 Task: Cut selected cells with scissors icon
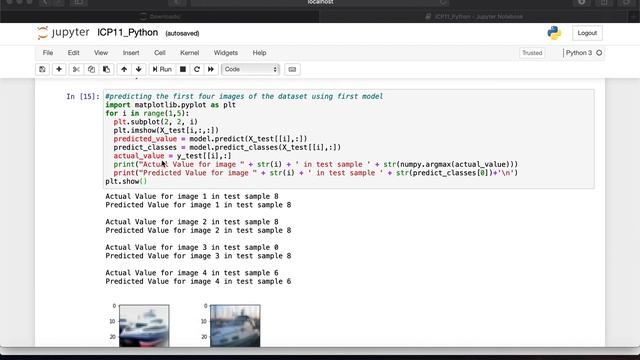[76, 69]
